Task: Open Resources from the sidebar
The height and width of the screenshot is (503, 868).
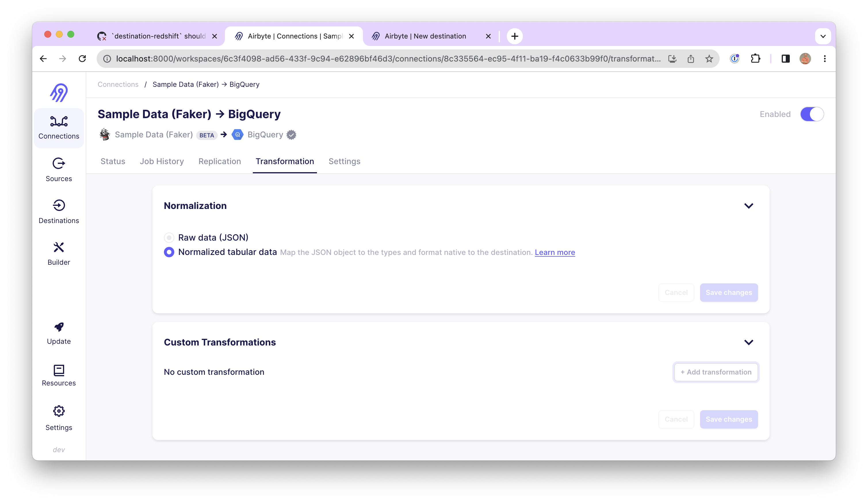Action: (x=59, y=374)
